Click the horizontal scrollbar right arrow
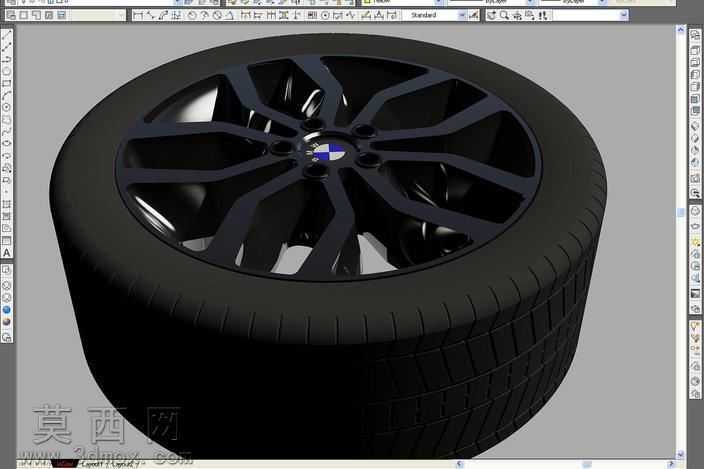Screen dimensions: 704x469 tap(671, 464)
